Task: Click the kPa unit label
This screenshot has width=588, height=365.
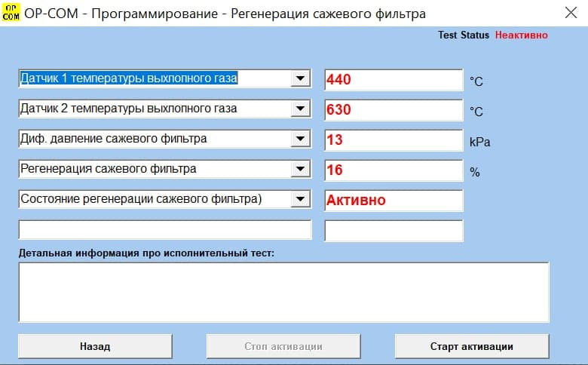Action: pyautogui.click(x=479, y=142)
